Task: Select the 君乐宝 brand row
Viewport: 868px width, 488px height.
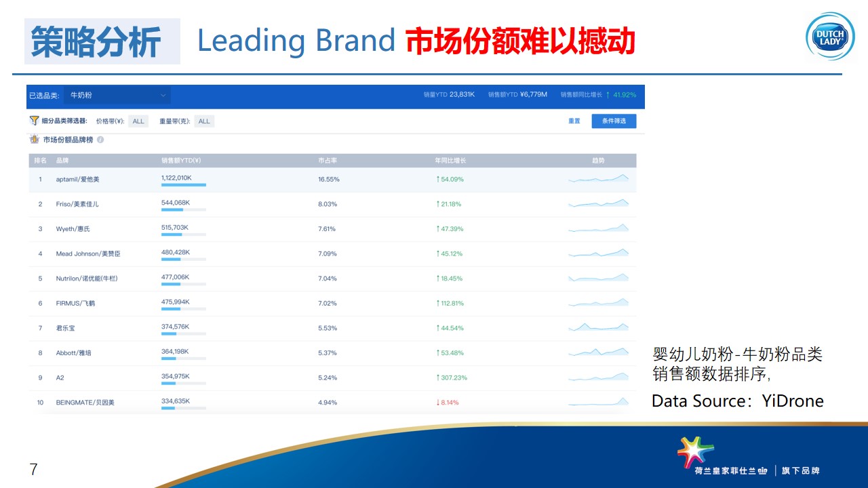Action: pos(332,328)
